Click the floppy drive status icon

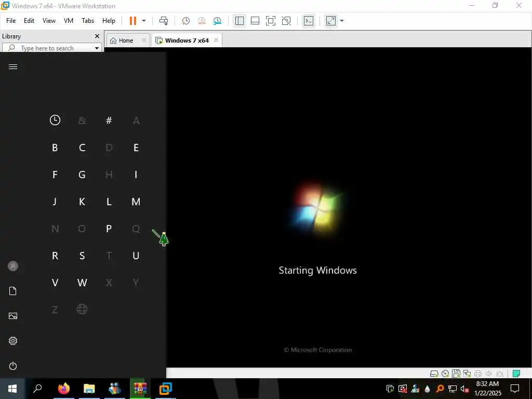pyautogui.click(x=456, y=374)
